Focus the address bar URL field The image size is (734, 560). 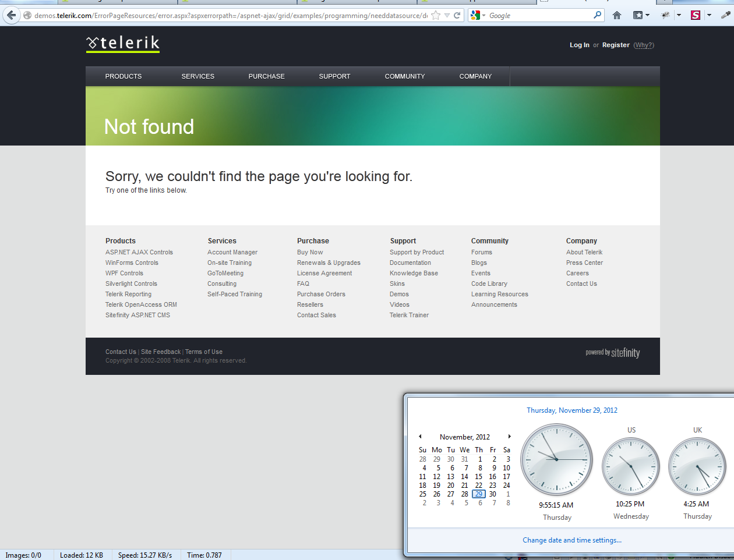pos(231,16)
